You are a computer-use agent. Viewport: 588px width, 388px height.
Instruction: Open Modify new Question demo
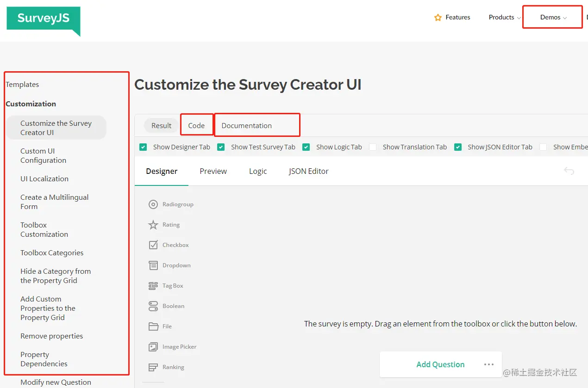coord(56,382)
